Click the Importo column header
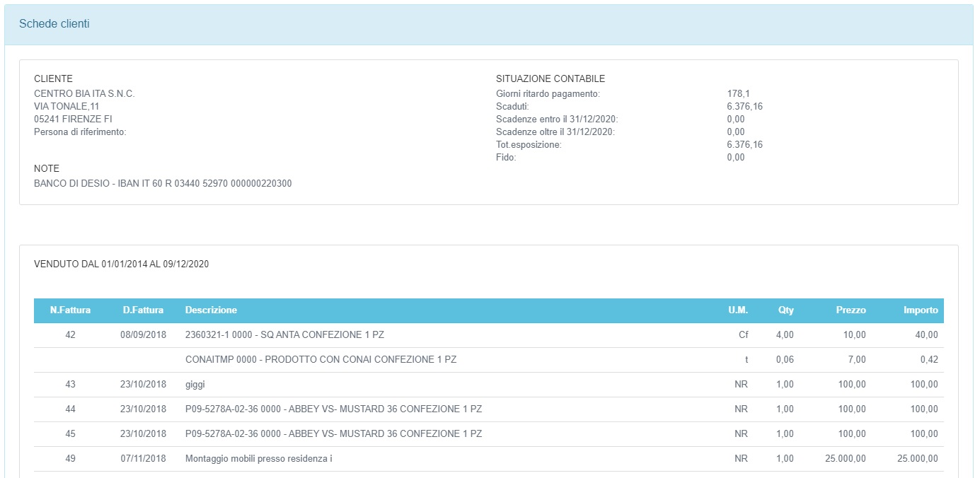Viewport: 980px width, 478px height. tap(920, 310)
